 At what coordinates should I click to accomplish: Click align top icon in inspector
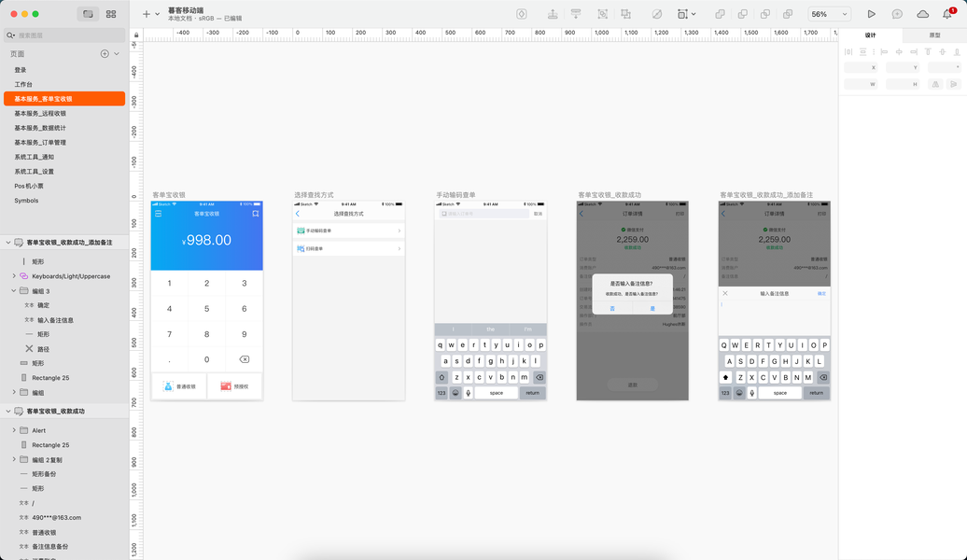[x=928, y=52]
